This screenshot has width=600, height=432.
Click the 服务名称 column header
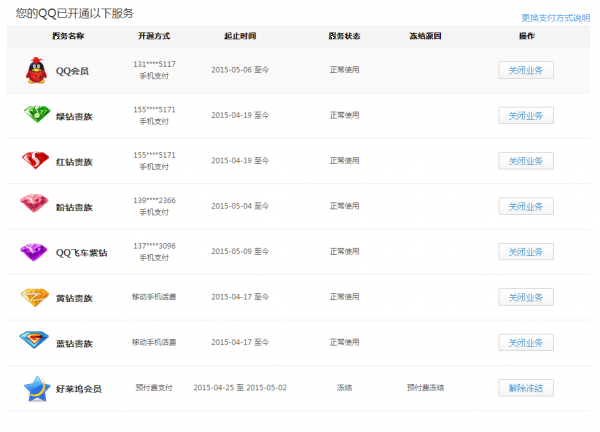[x=68, y=36]
